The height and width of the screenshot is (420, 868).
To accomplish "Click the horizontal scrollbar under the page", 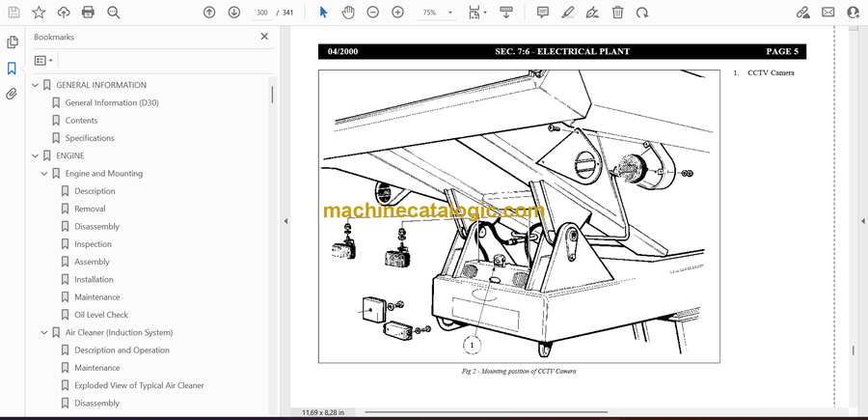I will pyautogui.click(x=486, y=412).
